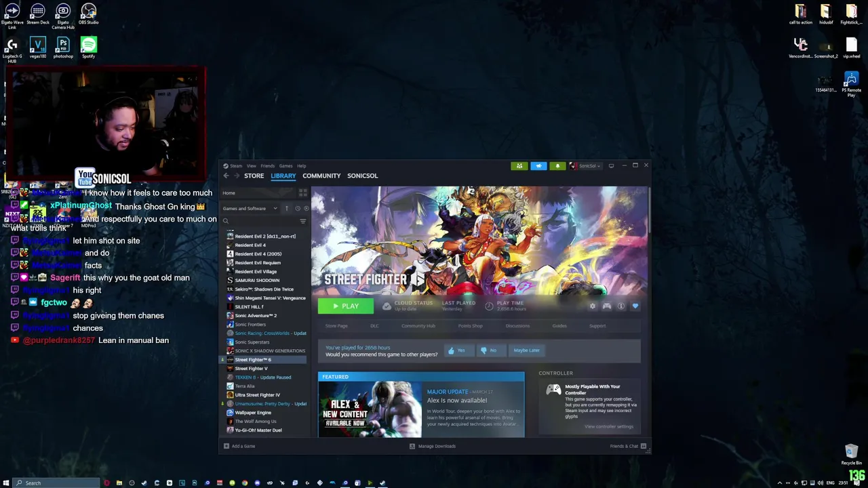Viewport: 868px width, 488px height.
Task: Open the Games menu in Steam
Action: pyautogui.click(x=285, y=166)
